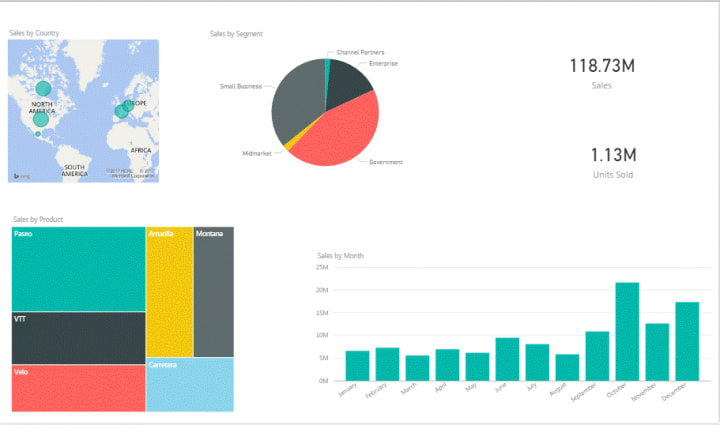The image size is (720, 425).
Task: Click the January bar in Sales by Month
Action: (x=357, y=366)
